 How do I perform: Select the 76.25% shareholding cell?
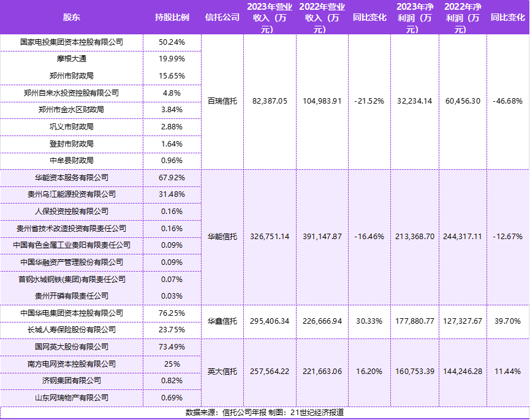click(172, 313)
